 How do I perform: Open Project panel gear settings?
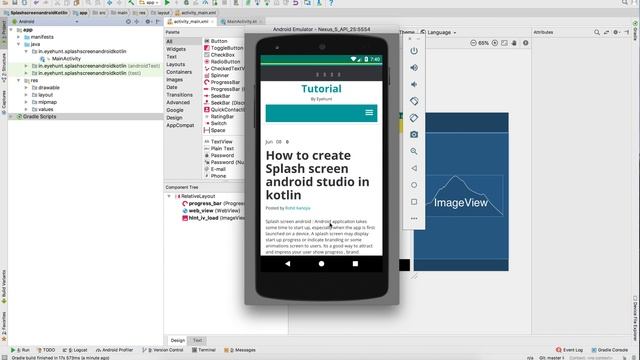point(148,21)
